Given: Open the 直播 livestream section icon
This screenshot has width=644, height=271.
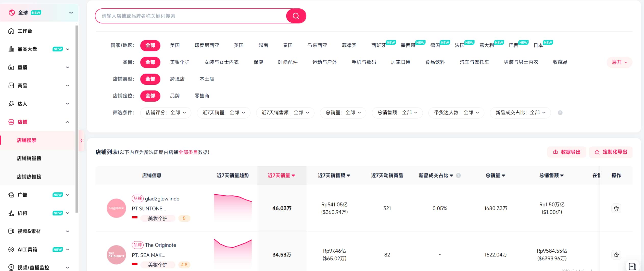Looking at the screenshot, I should (11, 67).
